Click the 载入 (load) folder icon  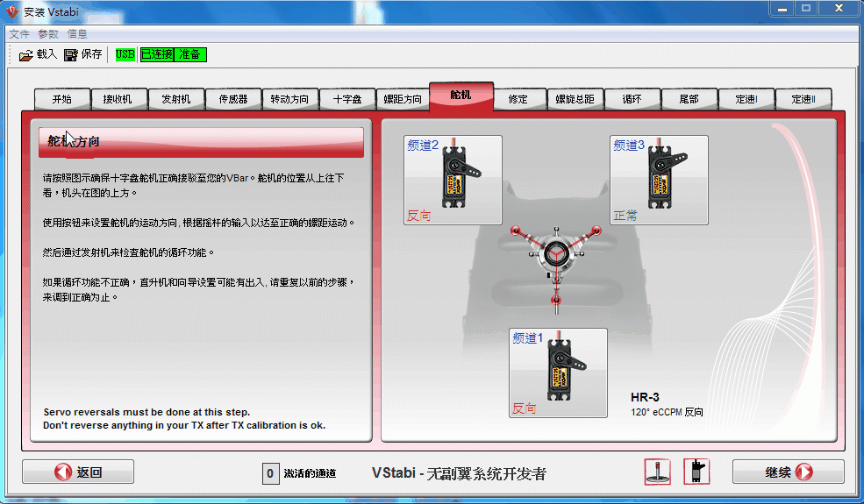click(25, 55)
